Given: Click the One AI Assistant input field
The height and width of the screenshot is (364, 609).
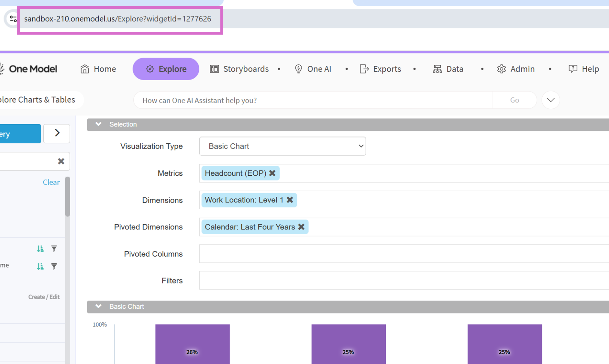Looking at the screenshot, I should [x=313, y=100].
